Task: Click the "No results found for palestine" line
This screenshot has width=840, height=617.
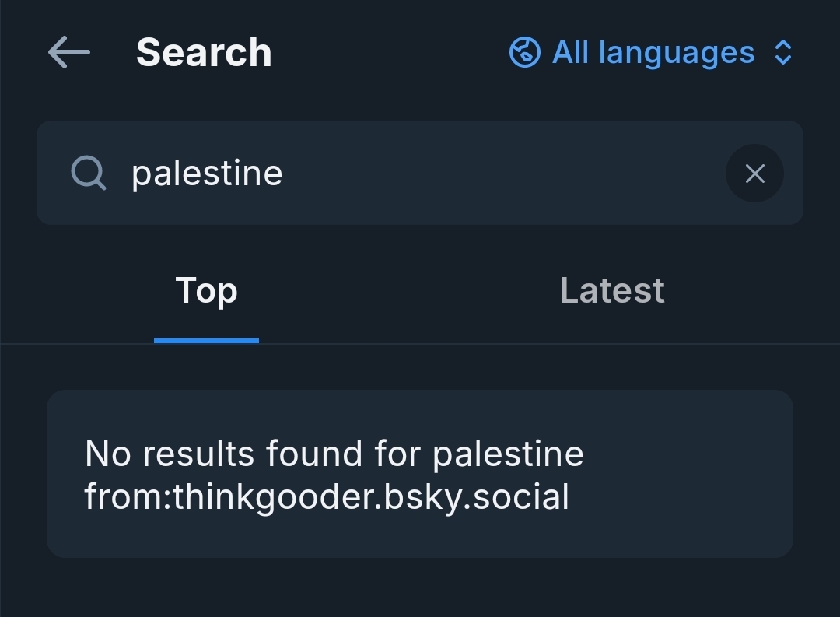Action: click(334, 454)
